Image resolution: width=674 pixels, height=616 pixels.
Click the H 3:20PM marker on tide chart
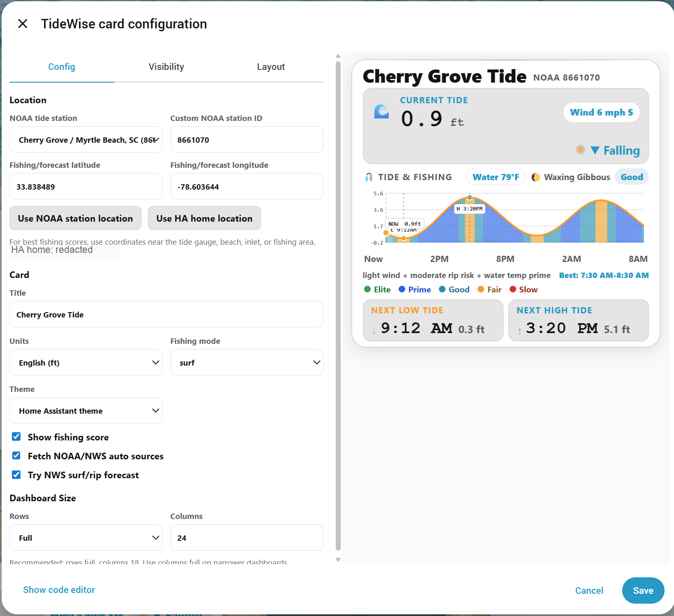pyautogui.click(x=469, y=209)
